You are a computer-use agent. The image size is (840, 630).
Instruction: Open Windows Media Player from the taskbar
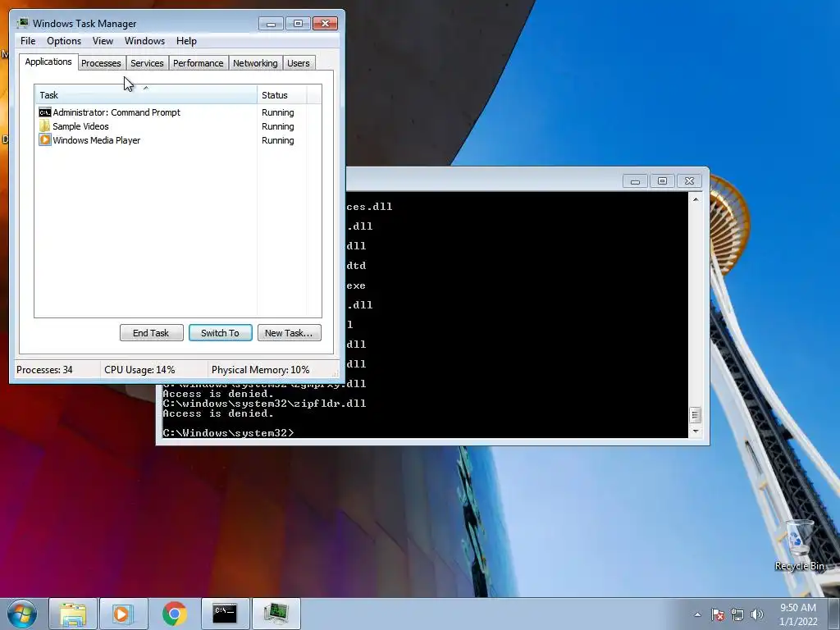[123, 614]
